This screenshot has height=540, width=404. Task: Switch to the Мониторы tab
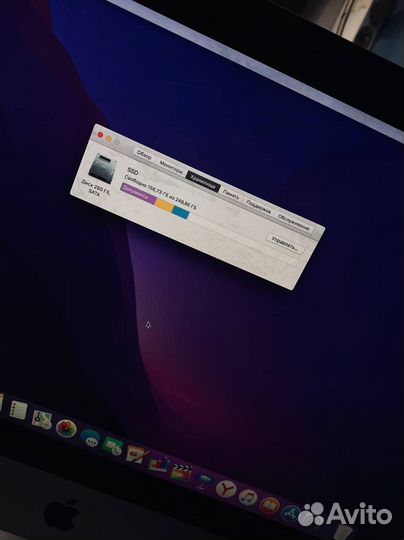pyautogui.click(x=171, y=168)
